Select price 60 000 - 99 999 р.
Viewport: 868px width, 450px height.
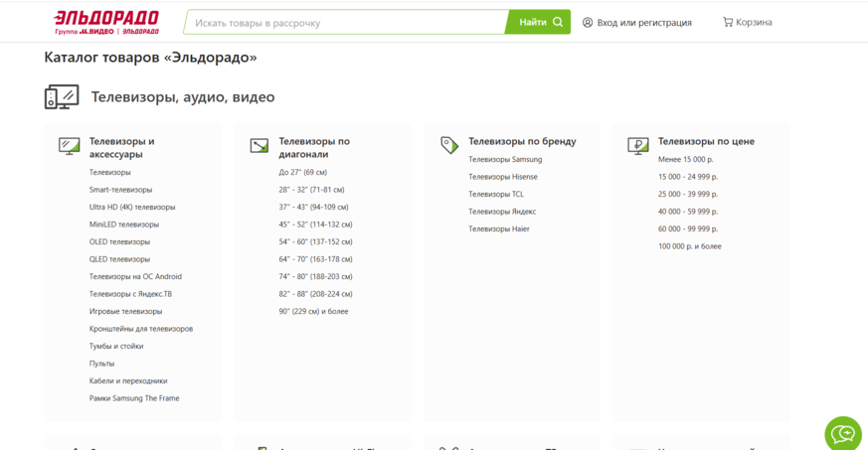[x=688, y=228]
